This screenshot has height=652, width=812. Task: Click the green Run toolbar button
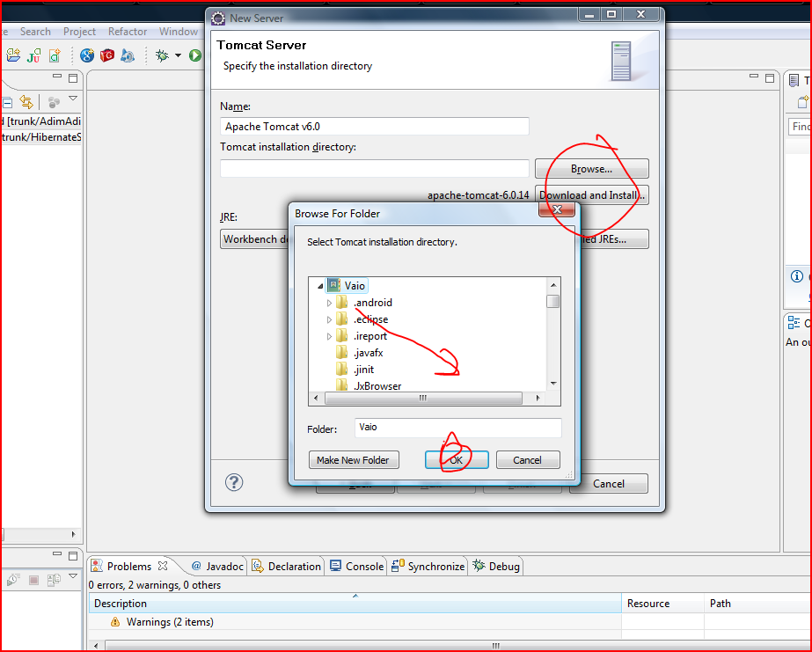(x=195, y=55)
